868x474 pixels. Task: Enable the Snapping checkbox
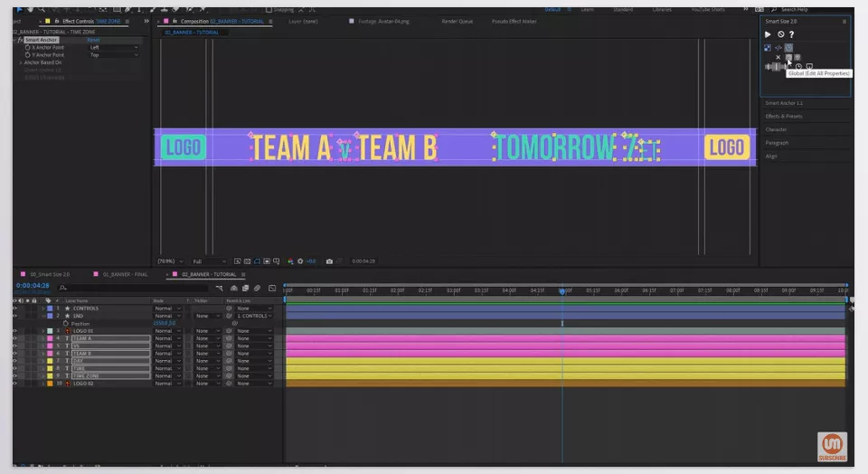click(269, 10)
